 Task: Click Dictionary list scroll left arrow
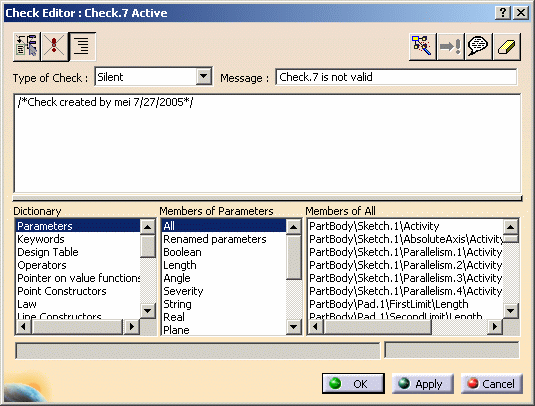click(23, 327)
